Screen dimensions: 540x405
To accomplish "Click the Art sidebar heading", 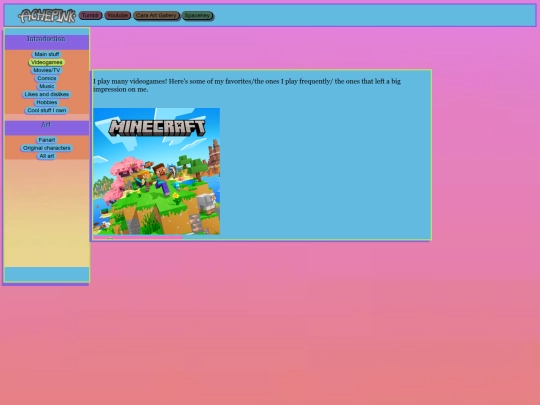I will click(x=46, y=124).
